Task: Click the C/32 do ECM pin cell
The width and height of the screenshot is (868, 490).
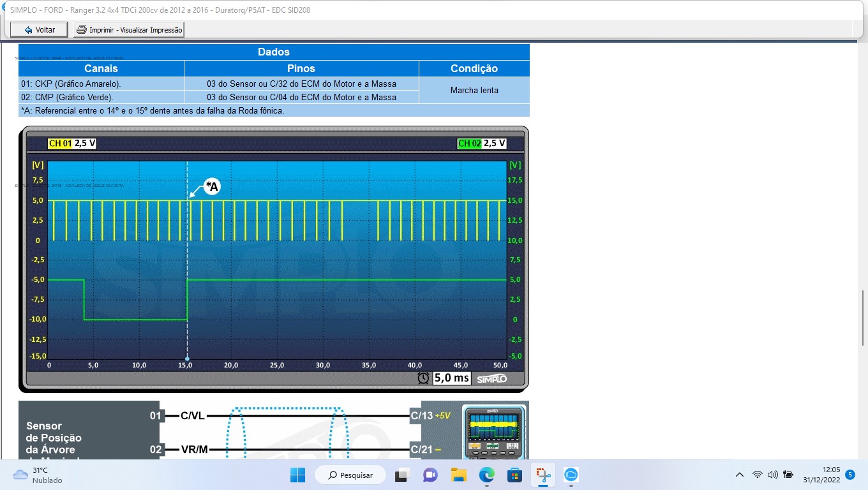Action: (301, 84)
